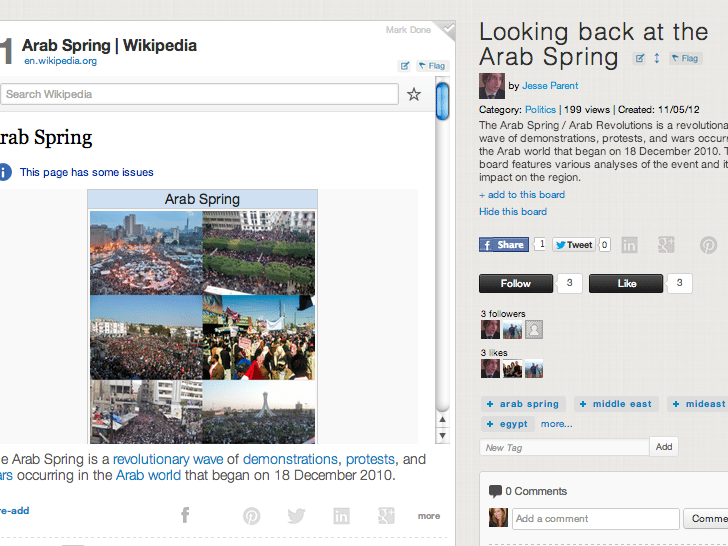Click the edit icon beside the board title
This screenshot has height=546, width=728.
640,58
